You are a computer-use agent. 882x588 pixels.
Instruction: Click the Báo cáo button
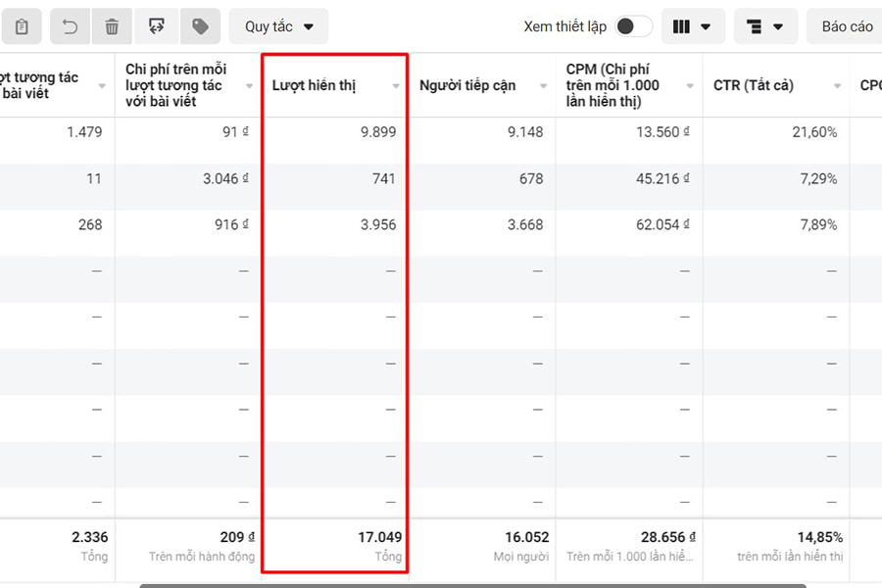tap(847, 26)
